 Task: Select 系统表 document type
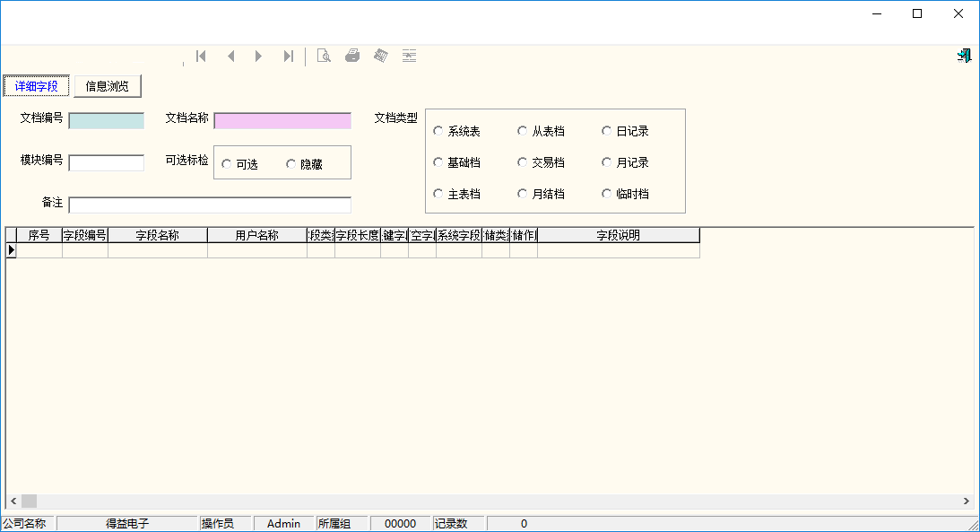tap(457, 131)
